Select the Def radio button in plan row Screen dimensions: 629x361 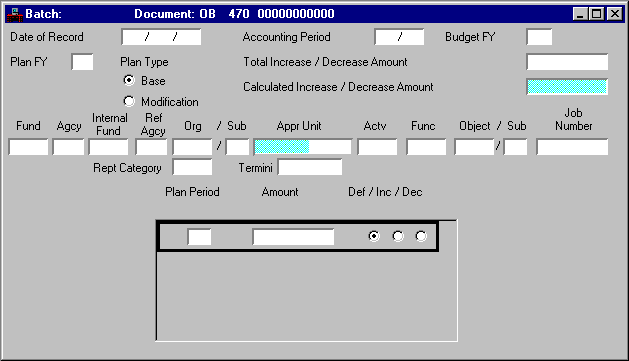click(374, 236)
